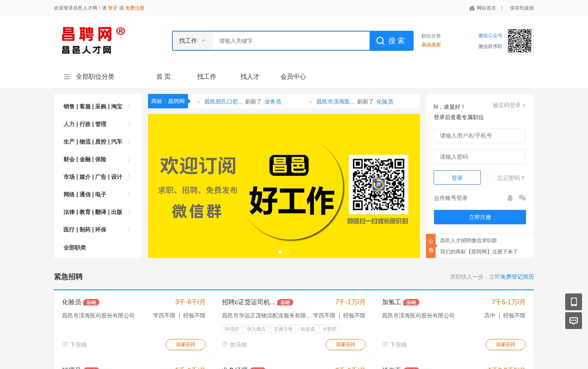Open announcement 我们的商标【昌聘网】注册下来了
The height and width of the screenshot is (369, 588).
tap(479, 251)
